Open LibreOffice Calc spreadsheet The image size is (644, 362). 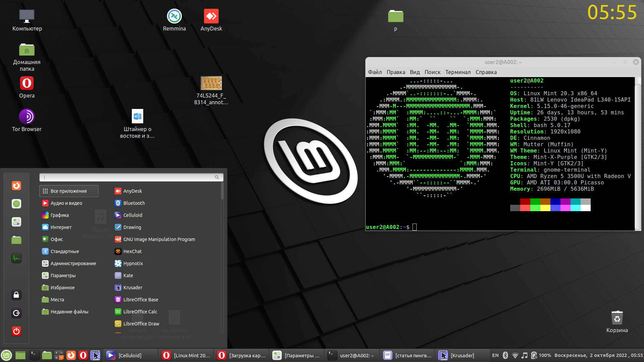(x=141, y=312)
